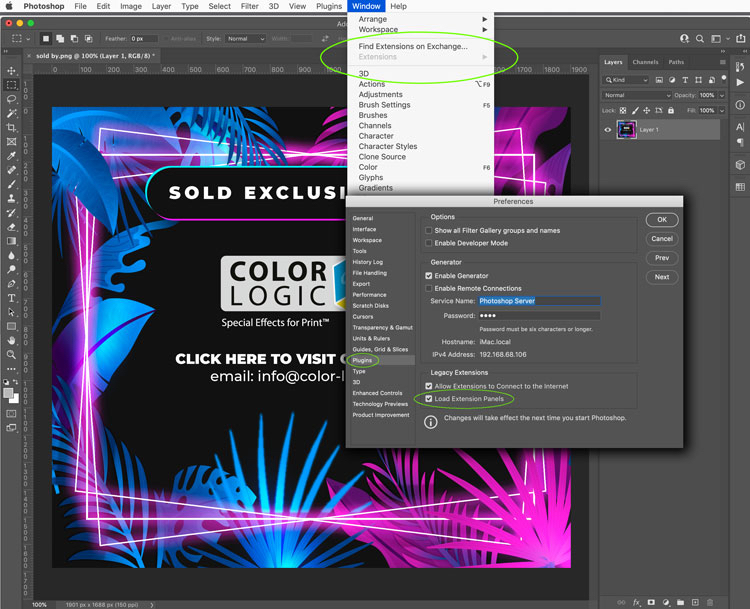Open the workspace switcher dropdown arrow

(x=728, y=39)
